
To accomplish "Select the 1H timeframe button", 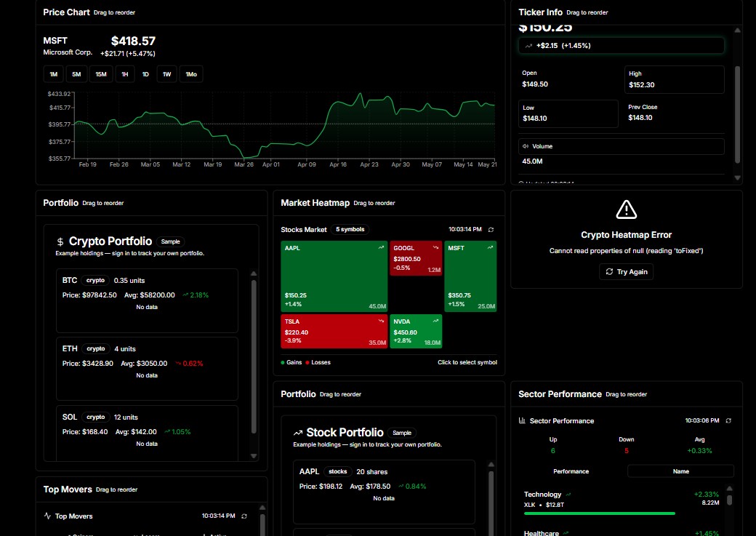I will pos(125,74).
